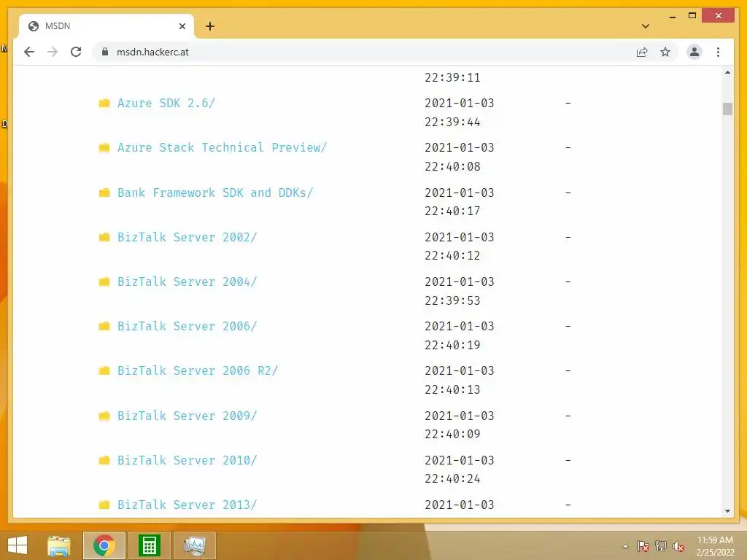Reload the MSDN page
This screenshot has width=747, height=560.
click(76, 52)
